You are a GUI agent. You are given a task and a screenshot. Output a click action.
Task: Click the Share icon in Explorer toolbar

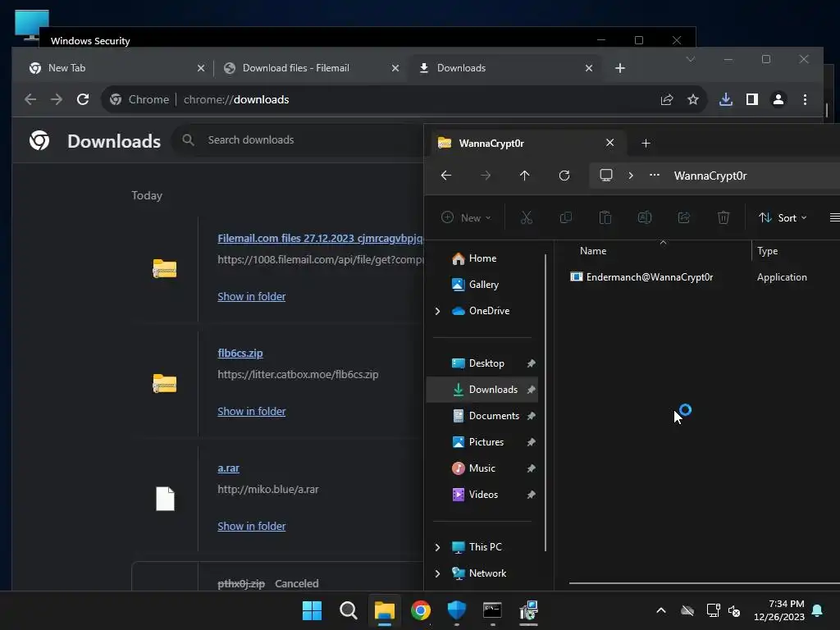[x=684, y=217]
